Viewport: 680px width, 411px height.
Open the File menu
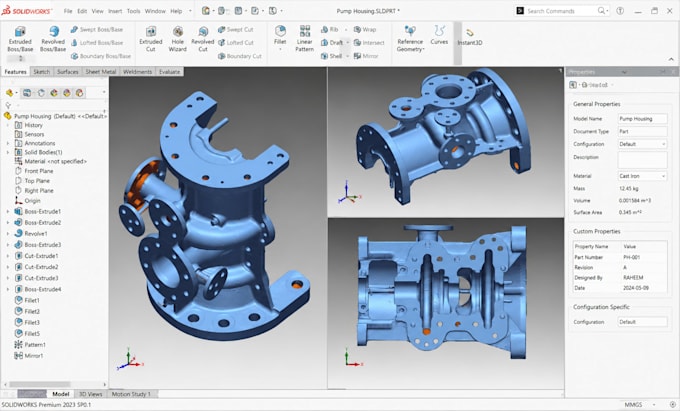coord(68,11)
